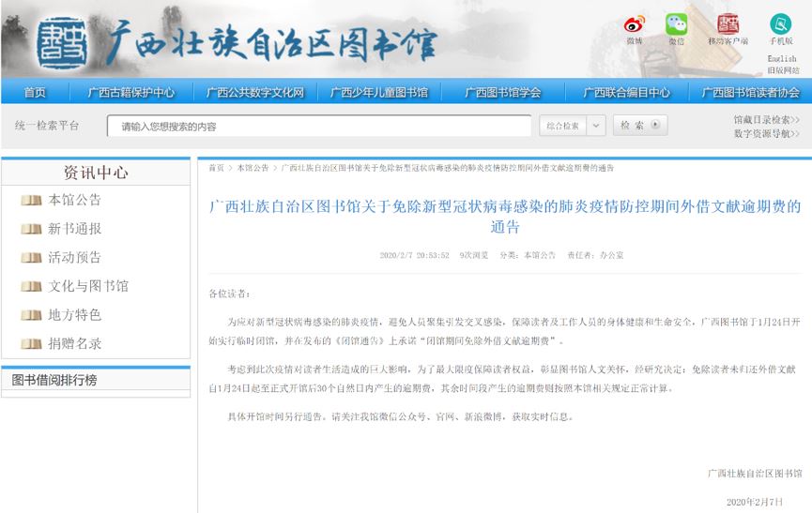Open 广西少年儿童图书馆 nav item

click(x=379, y=93)
